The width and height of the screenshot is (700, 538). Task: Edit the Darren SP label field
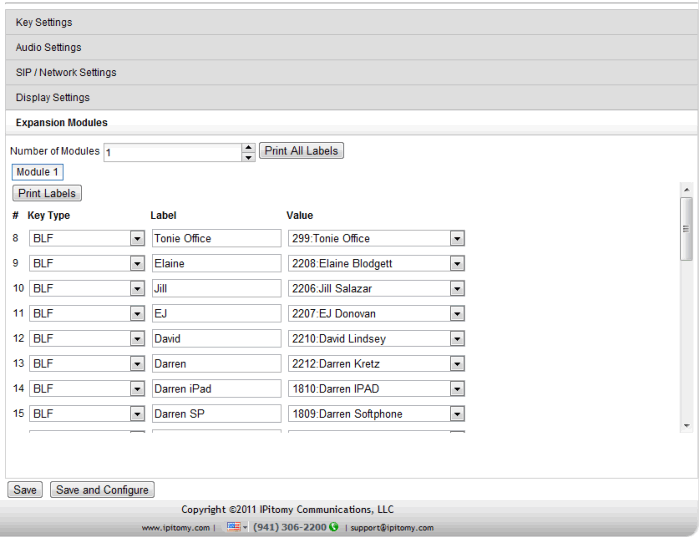pyautogui.click(x=217, y=413)
